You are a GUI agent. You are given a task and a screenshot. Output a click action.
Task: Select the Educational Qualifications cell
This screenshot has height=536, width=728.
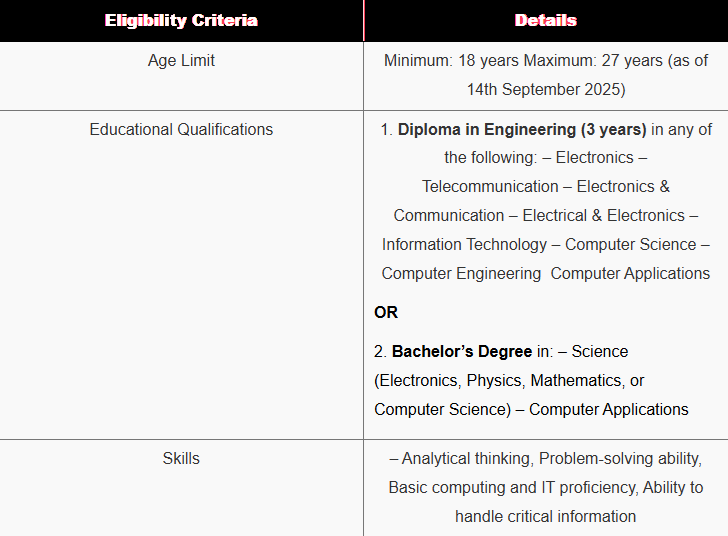point(181,129)
